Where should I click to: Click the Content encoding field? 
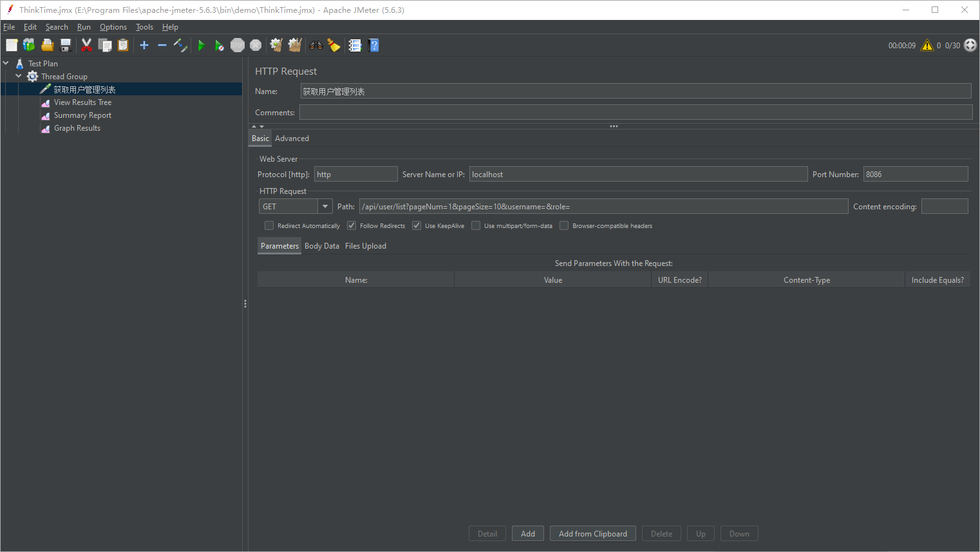[x=945, y=206]
